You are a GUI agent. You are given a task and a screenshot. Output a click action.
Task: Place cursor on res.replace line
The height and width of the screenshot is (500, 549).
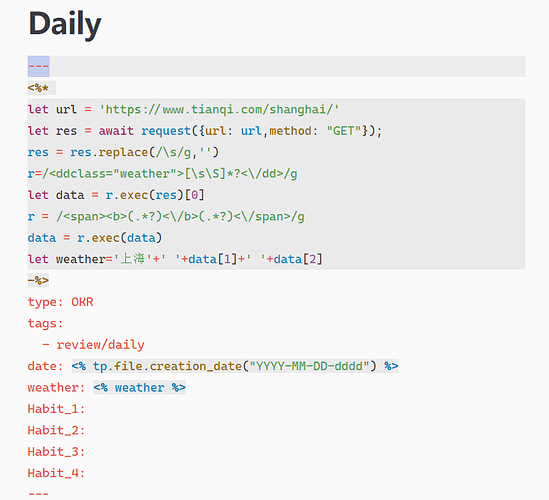[x=123, y=152]
